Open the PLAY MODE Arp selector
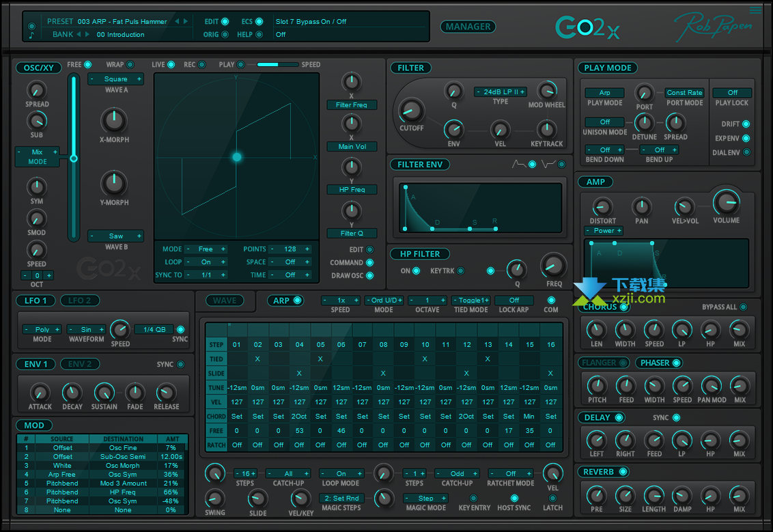773x532 pixels. pos(604,93)
